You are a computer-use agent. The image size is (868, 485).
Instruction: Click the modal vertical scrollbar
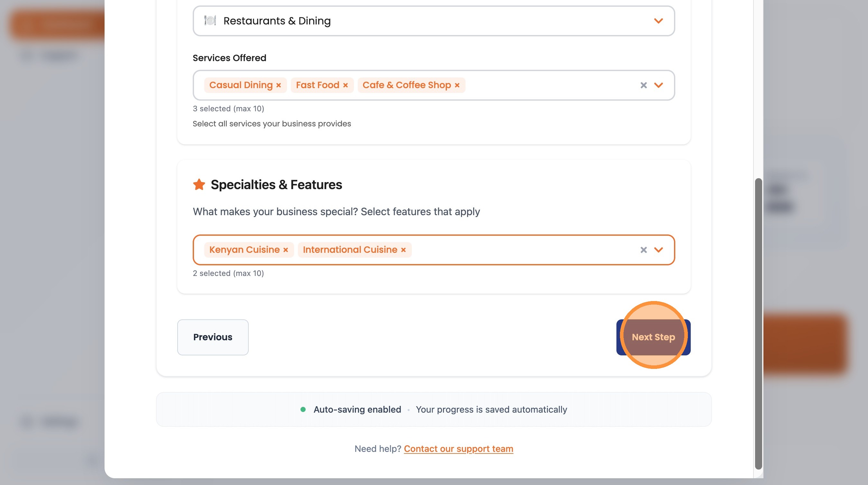point(758,323)
